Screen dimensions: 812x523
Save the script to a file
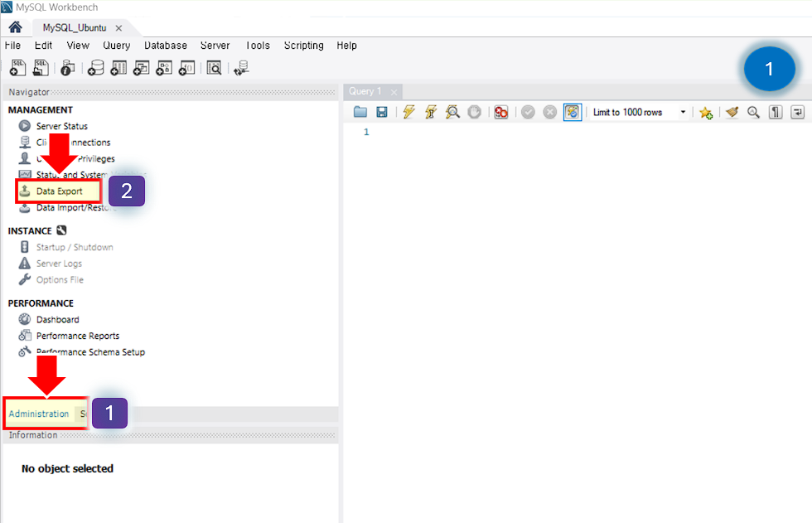pos(382,112)
